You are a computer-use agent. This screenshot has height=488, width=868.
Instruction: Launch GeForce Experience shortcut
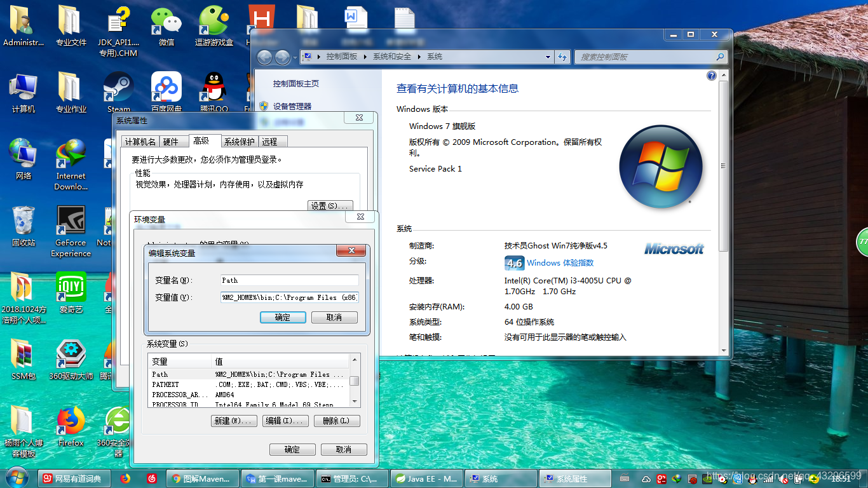pyautogui.click(x=71, y=231)
